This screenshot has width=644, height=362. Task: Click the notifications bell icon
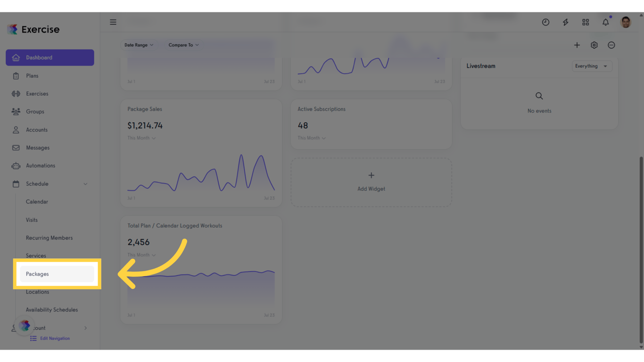[605, 22]
